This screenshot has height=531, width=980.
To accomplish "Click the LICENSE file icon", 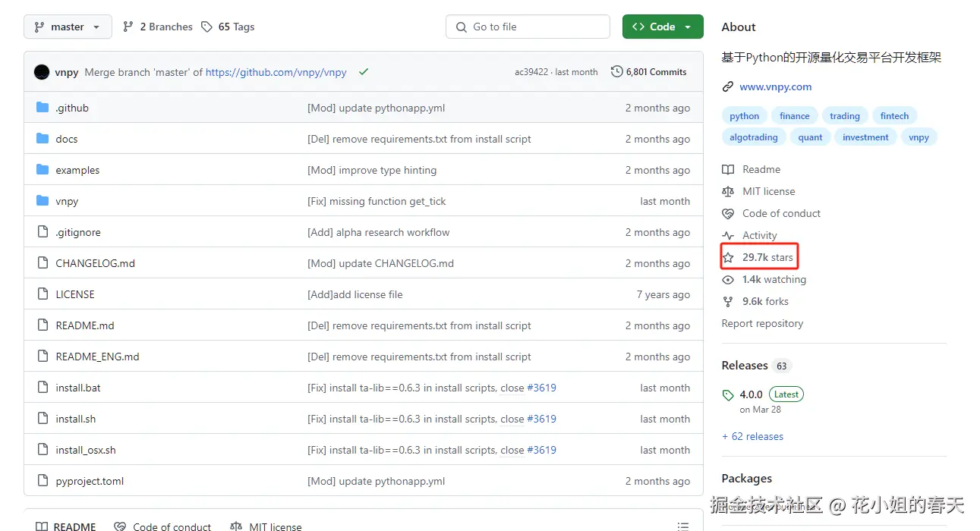I will [x=43, y=294].
